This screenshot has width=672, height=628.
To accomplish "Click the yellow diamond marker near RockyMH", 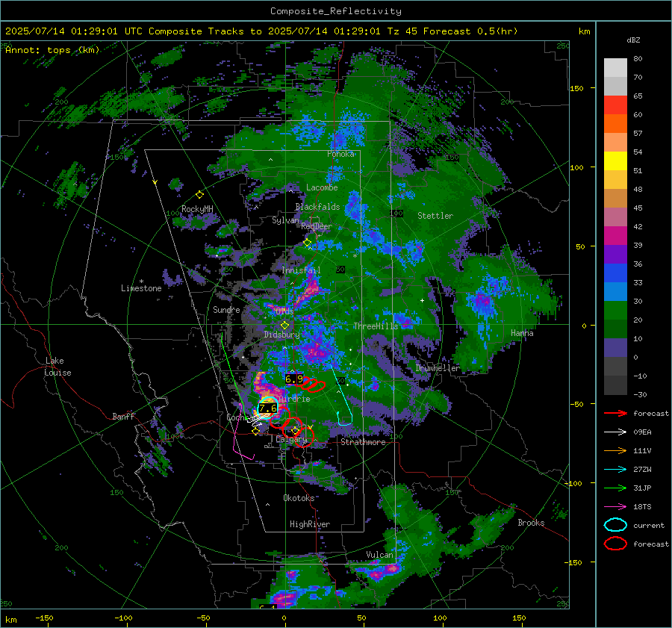I will (x=199, y=195).
